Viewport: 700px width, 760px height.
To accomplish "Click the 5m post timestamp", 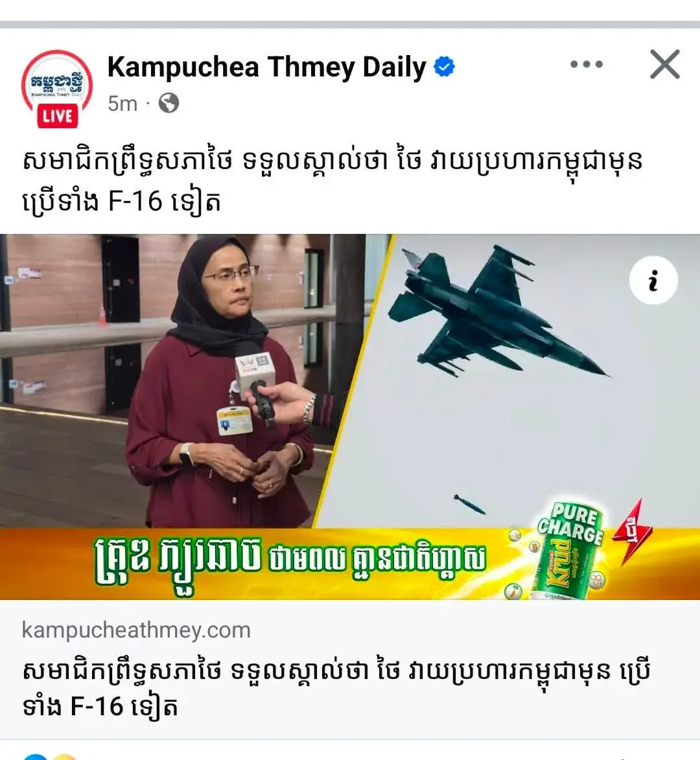I will click(x=122, y=103).
